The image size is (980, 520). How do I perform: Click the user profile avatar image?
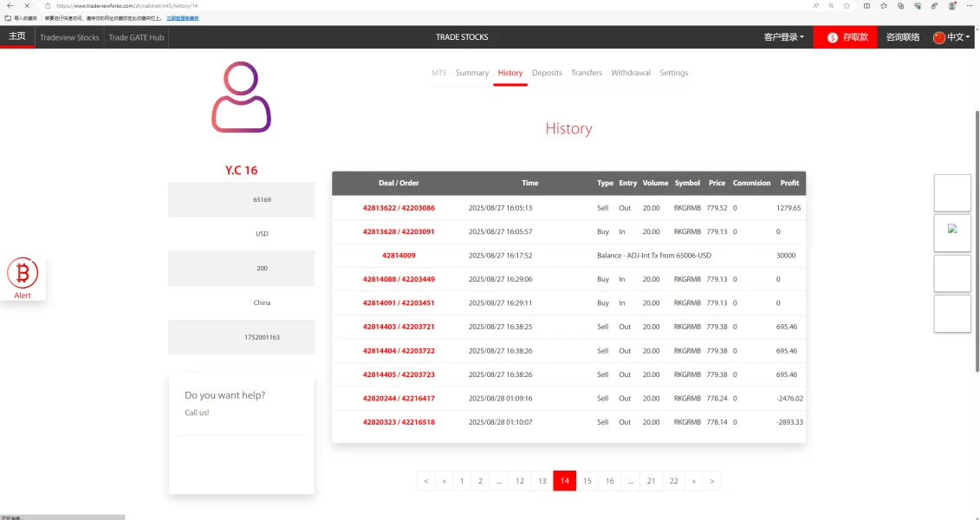(x=241, y=97)
